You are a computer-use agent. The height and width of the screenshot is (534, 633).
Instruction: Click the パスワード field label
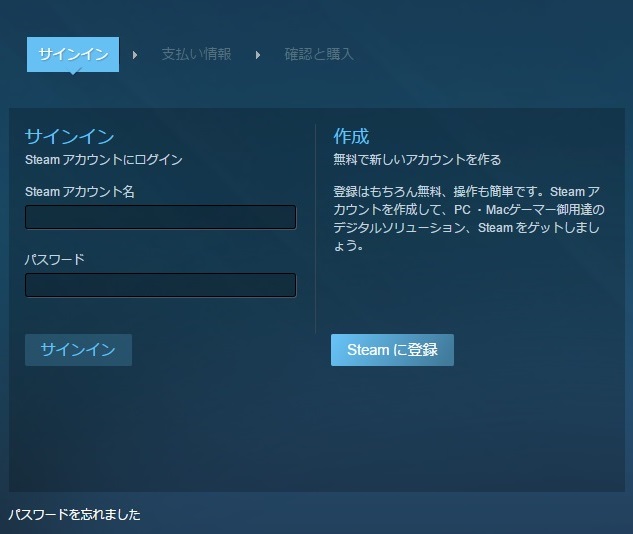click(x=55, y=260)
